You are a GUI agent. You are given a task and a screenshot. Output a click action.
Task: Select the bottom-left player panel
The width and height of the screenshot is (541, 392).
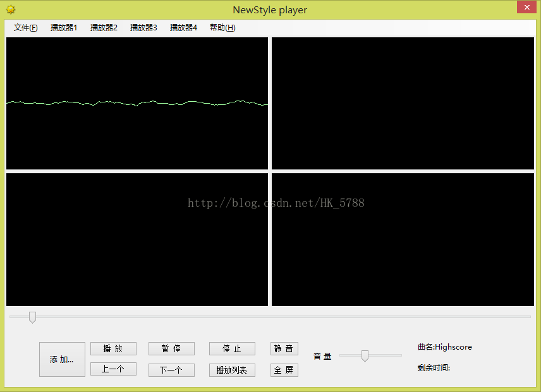tap(137, 240)
